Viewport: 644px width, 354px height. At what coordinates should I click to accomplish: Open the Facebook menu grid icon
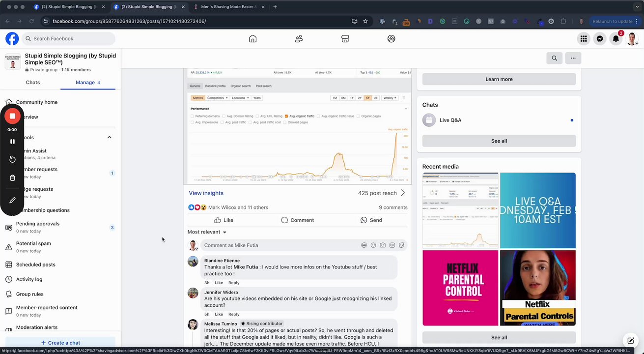coord(584,38)
